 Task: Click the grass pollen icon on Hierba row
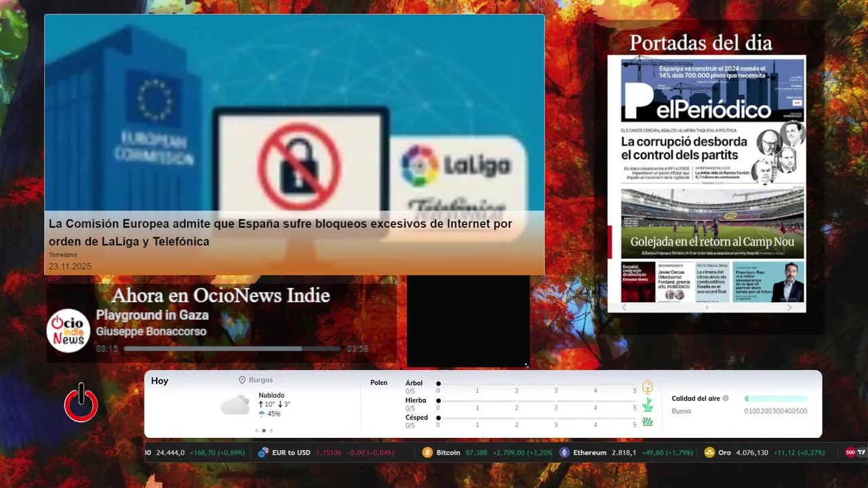click(648, 405)
